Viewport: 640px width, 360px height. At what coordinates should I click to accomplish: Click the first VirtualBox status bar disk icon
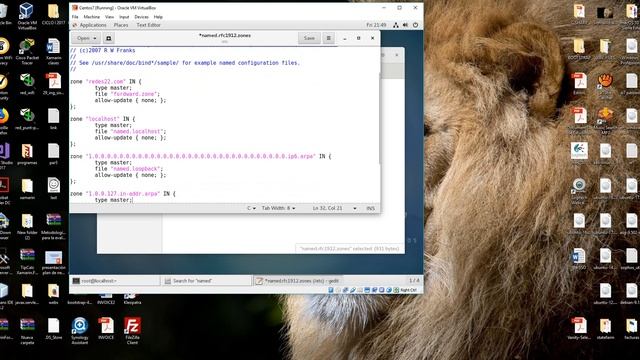(x=331, y=290)
